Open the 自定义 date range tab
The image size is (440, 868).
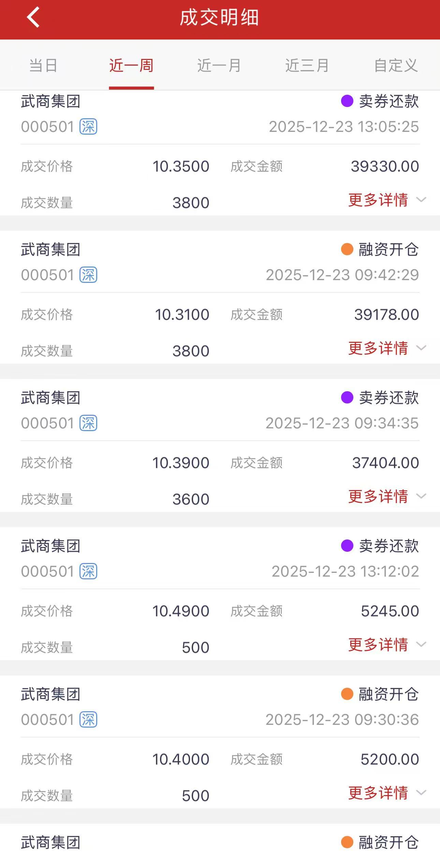[396, 65]
